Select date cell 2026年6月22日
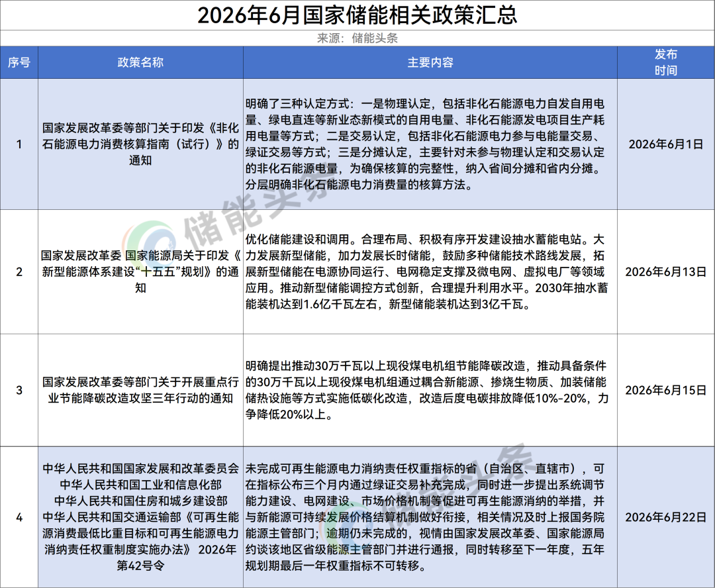The width and height of the screenshot is (715, 588). pyautogui.click(x=666, y=517)
